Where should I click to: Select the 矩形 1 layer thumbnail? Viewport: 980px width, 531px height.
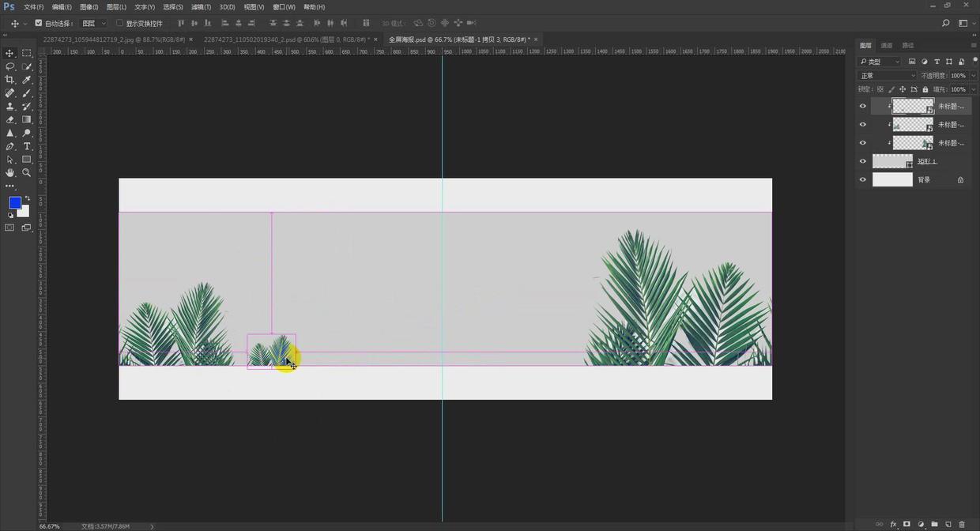click(891, 161)
